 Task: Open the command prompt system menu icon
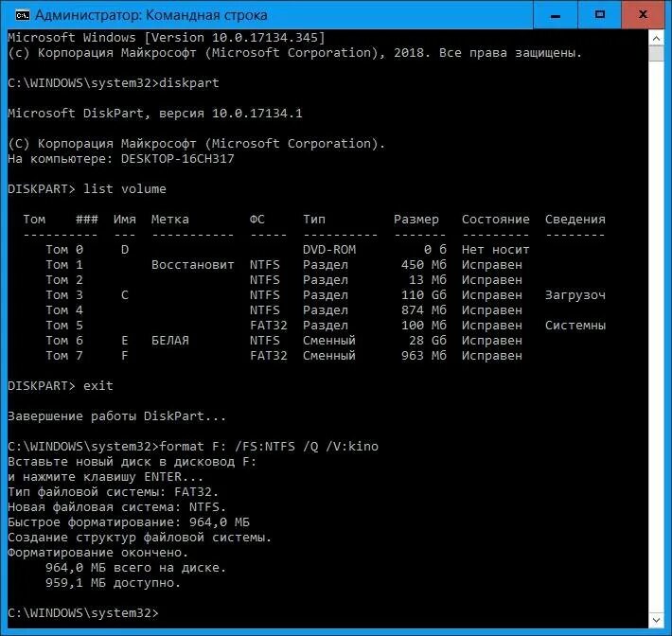(22, 15)
